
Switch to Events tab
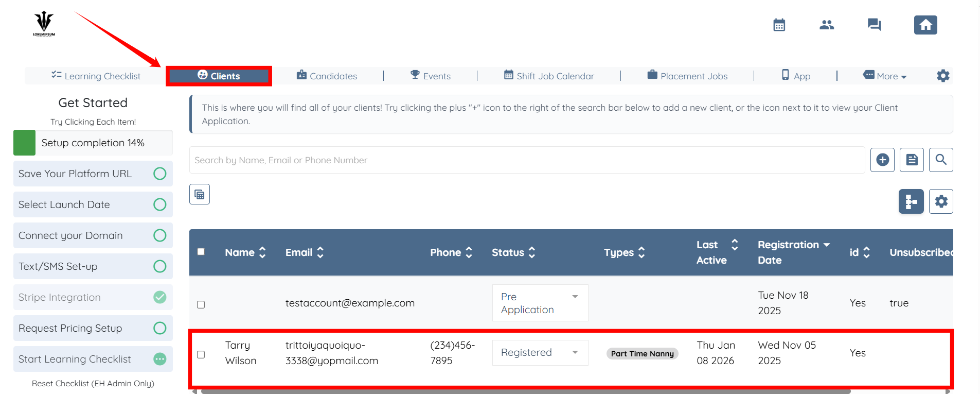point(430,76)
